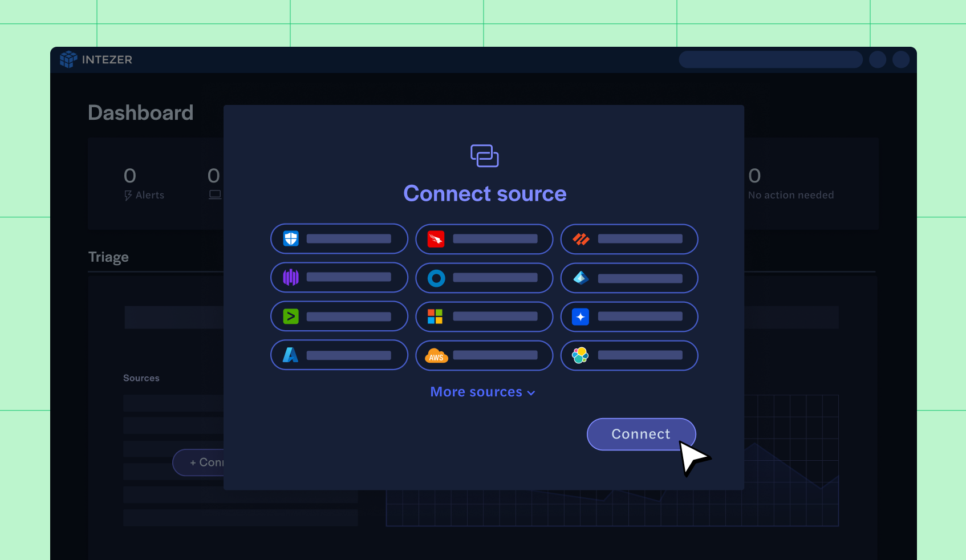Image resolution: width=966 pixels, height=560 pixels.
Task: Open the search bar in the top header
Action: (x=770, y=59)
